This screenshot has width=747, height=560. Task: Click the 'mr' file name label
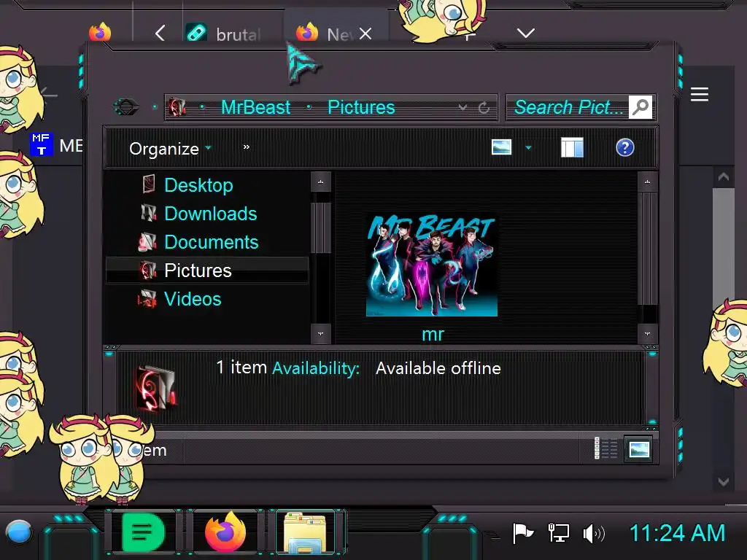tap(433, 334)
